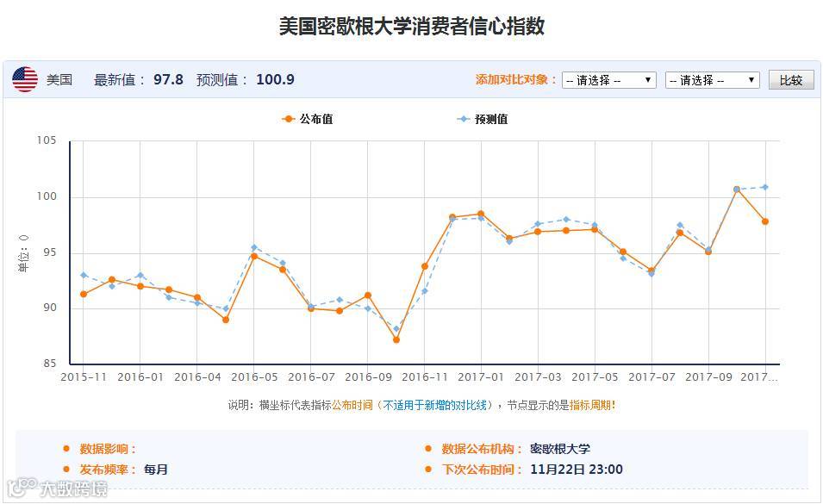Click the 2016-01 x-axis label
This screenshot has width=823, height=504.
[140, 377]
